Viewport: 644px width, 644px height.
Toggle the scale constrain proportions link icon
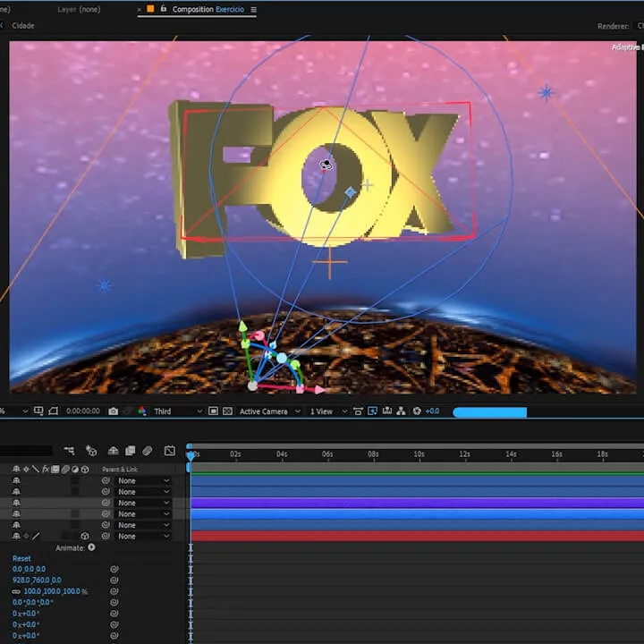coord(16,591)
